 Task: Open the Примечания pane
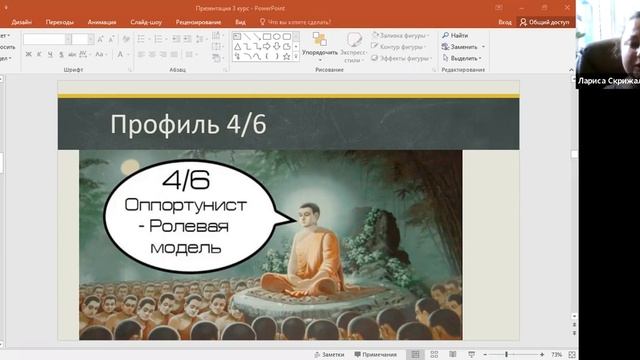point(376,354)
